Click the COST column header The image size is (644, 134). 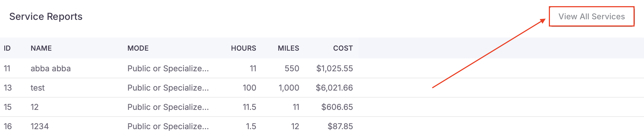[343, 48]
